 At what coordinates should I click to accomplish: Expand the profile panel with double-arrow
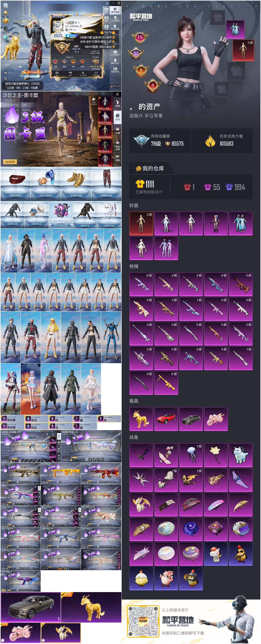(x=49, y=45)
